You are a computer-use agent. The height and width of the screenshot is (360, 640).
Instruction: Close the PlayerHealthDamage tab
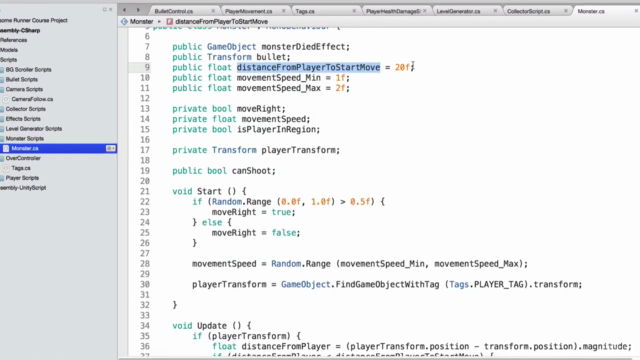pyautogui.click(x=424, y=11)
